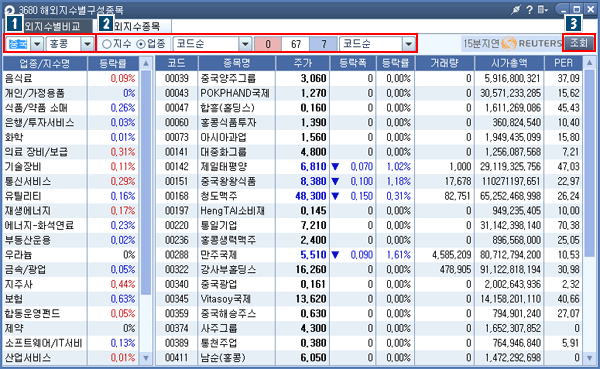Click the REUTERS logo
The width and height of the screenshot is (600, 369).
[x=532, y=43]
